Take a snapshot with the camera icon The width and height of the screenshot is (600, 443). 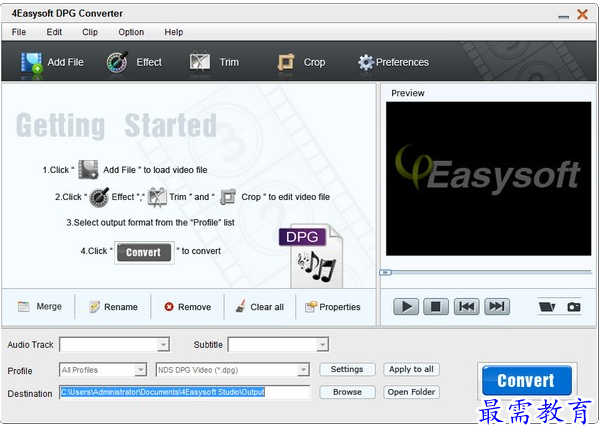click(x=573, y=307)
